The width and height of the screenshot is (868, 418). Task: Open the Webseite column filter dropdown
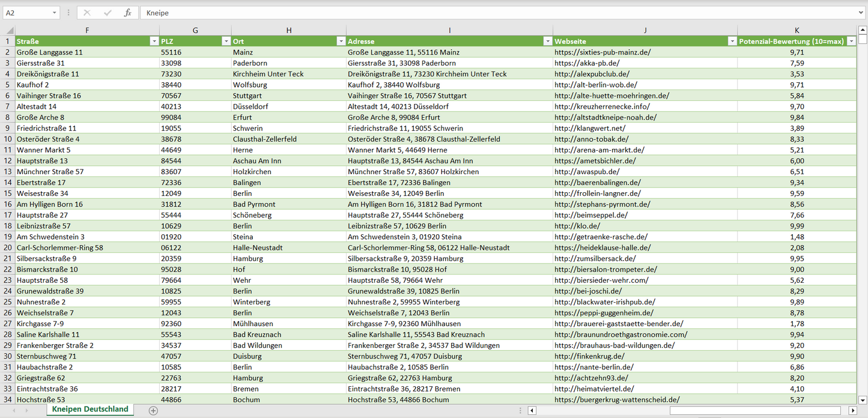[x=732, y=41]
